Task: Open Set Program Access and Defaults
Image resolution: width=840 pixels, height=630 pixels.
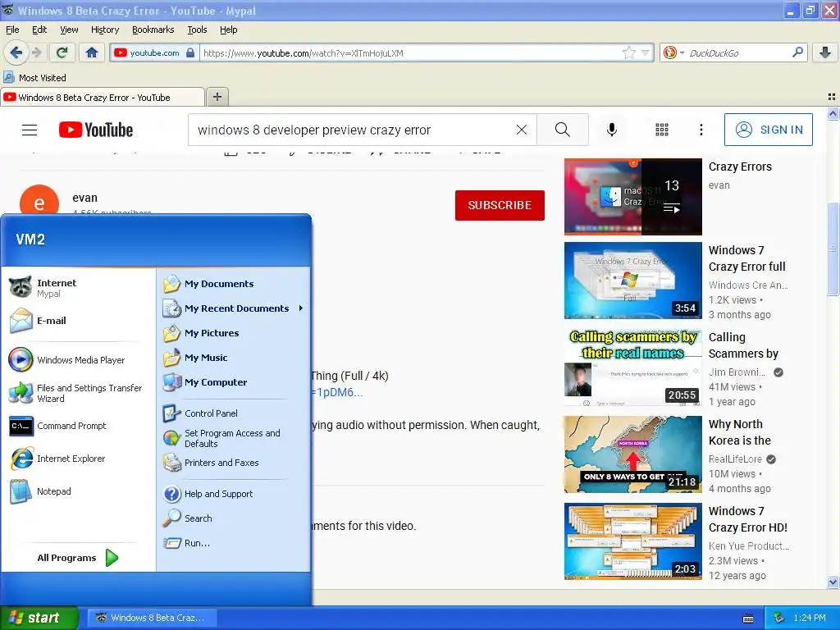Action: 234,438
